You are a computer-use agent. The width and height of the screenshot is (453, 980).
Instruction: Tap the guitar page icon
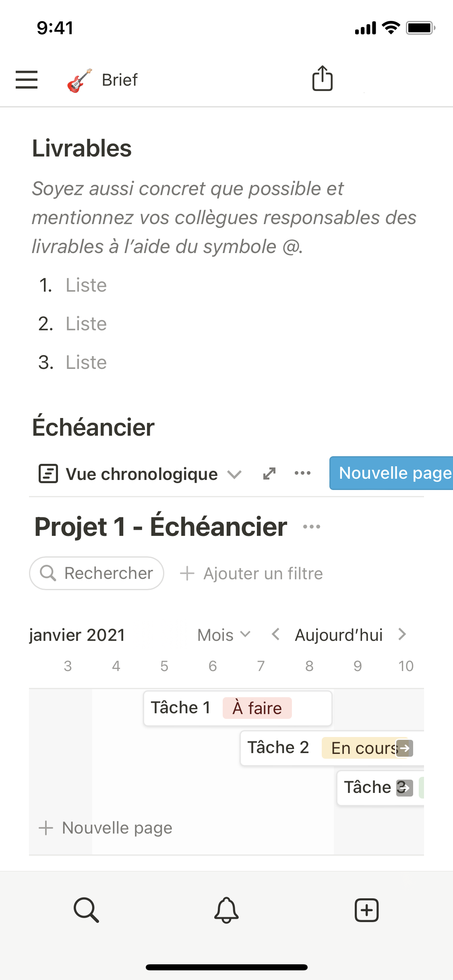[79, 80]
